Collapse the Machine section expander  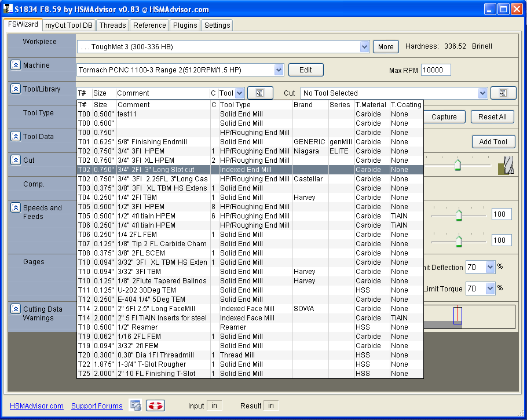16,65
